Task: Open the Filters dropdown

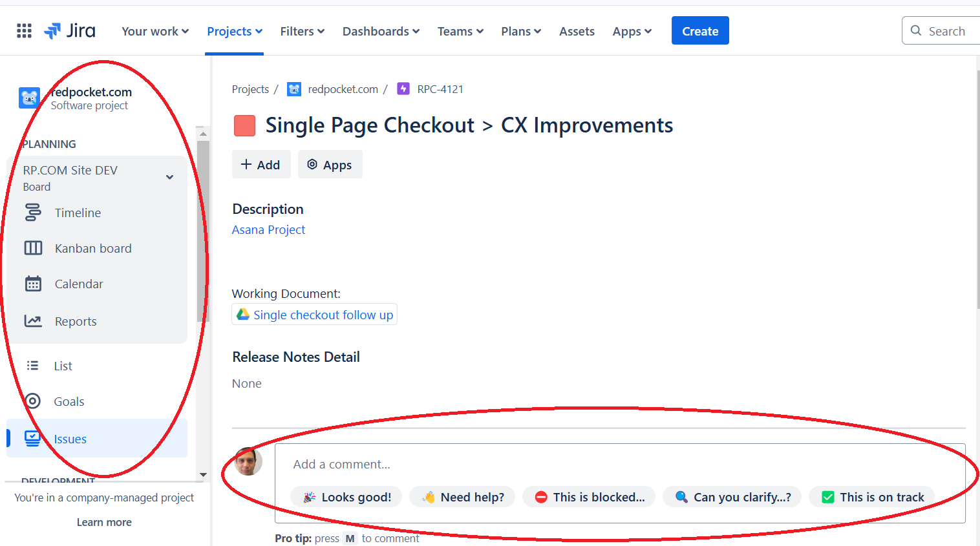Action: [x=303, y=31]
